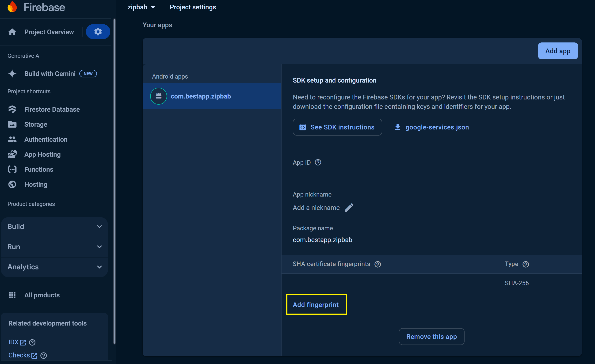Open Hosting section
The width and height of the screenshot is (595, 364).
point(36,184)
